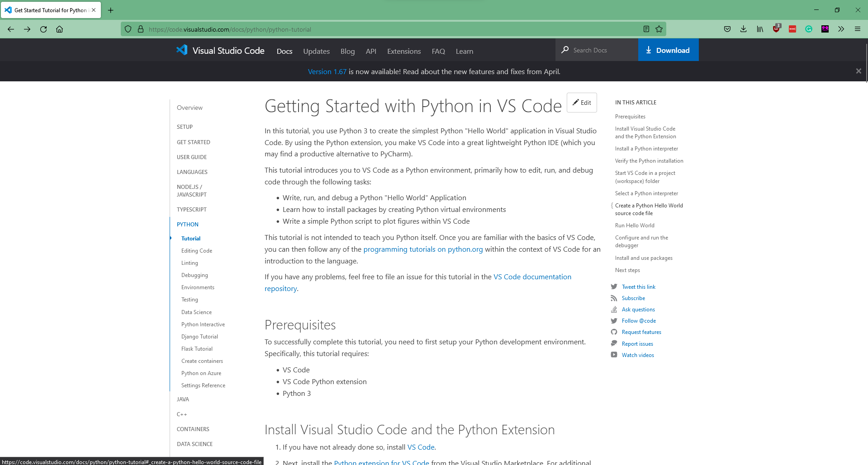Open the Version 1.67 link
Image resolution: width=868 pixels, height=465 pixels.
(327, 71)
